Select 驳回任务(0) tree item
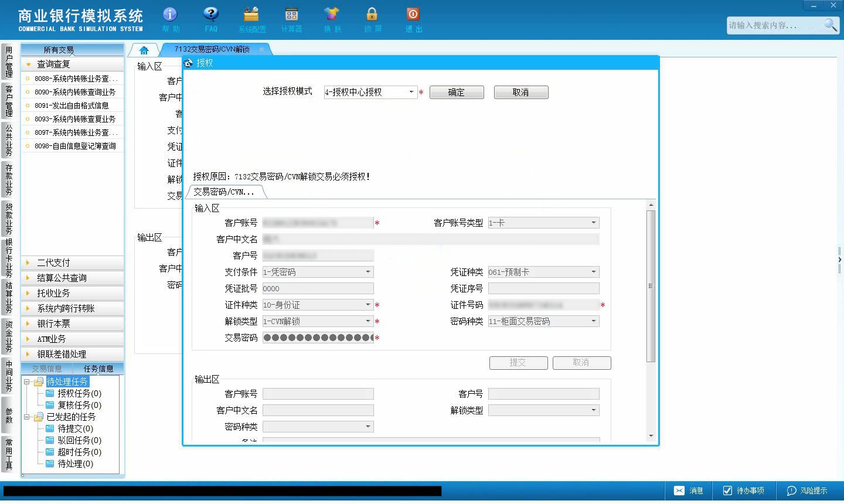The width and height of the screenshot is (844, 504). [x=79, y=440]
